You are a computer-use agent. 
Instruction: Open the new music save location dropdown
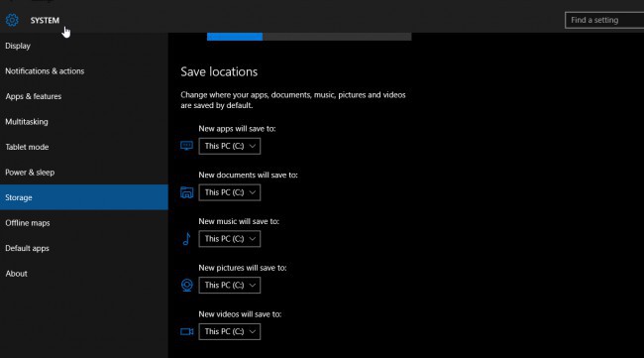tap(230, 239)
